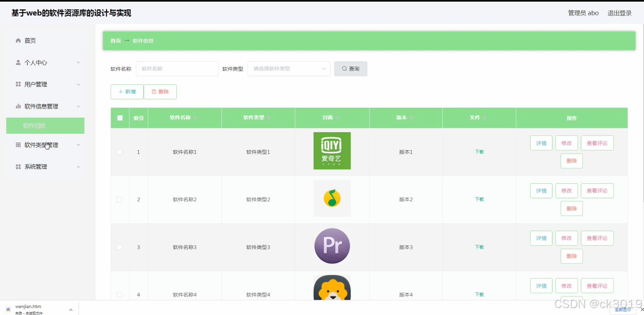This screenshot has height=315, width=644.
Task: Click row 软件名称2 删除 button
Action: [572, 208]
